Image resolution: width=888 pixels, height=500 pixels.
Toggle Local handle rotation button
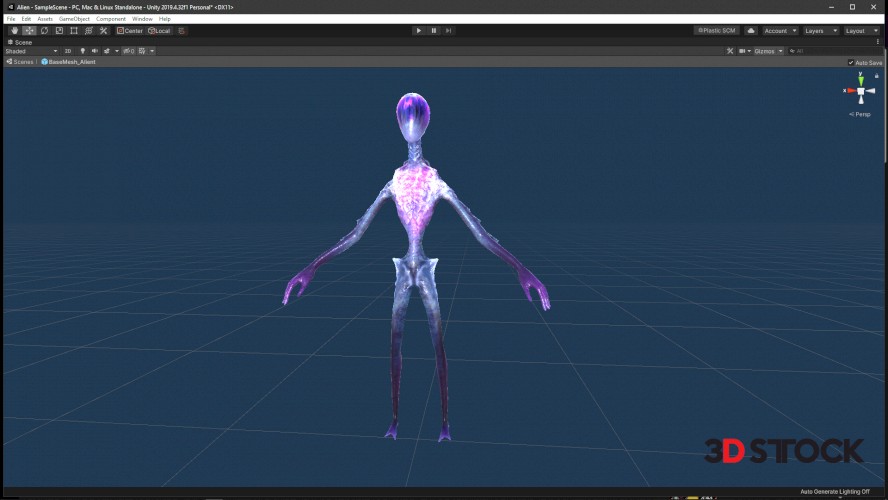pyautogui.click(x=159, y=31)
